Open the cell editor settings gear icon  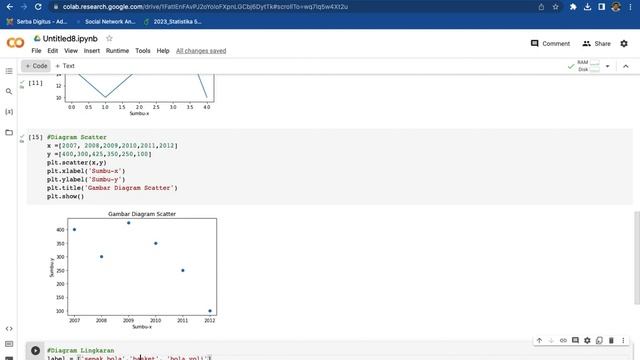[x=587, y=340]
